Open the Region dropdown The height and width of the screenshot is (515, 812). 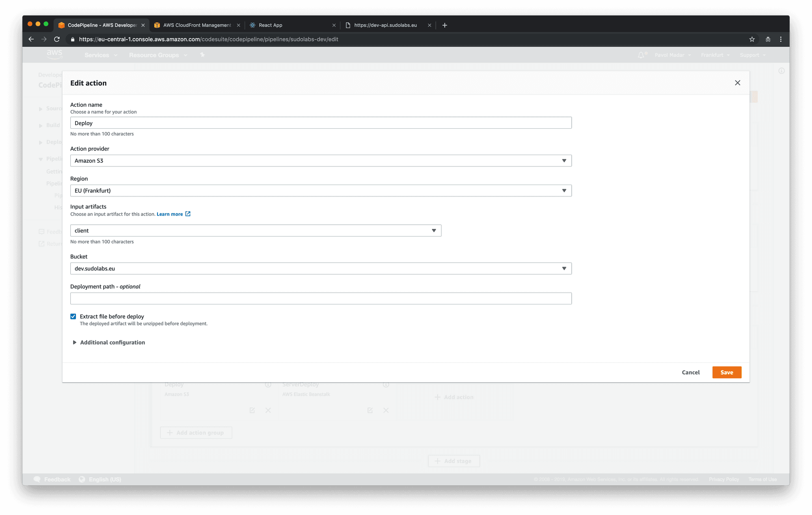point(321,191)
